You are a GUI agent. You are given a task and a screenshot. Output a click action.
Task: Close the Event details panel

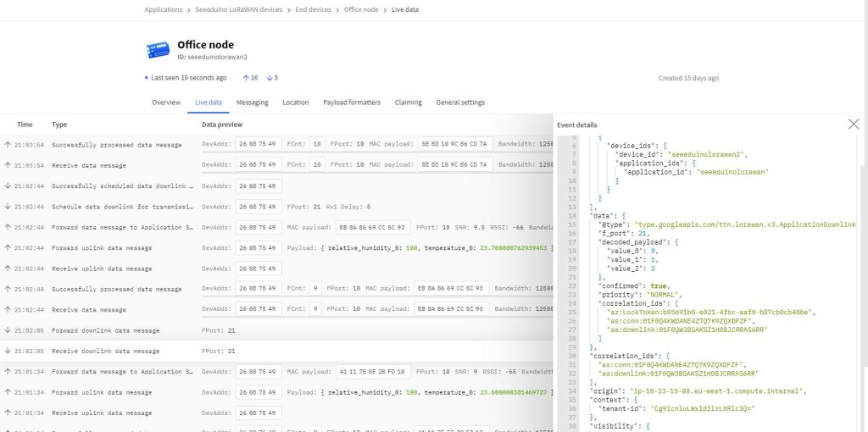click(853, 125)
